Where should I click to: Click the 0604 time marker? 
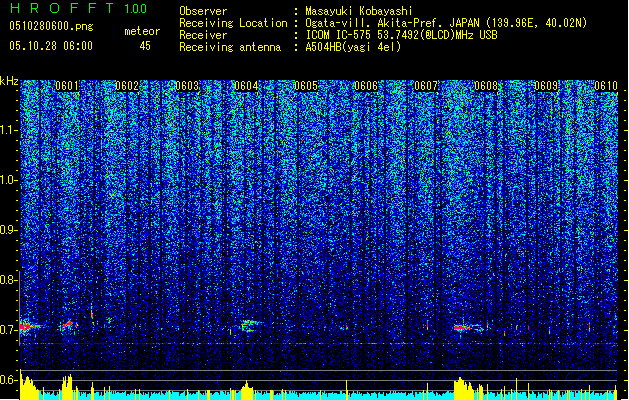(x=246, y=86)
